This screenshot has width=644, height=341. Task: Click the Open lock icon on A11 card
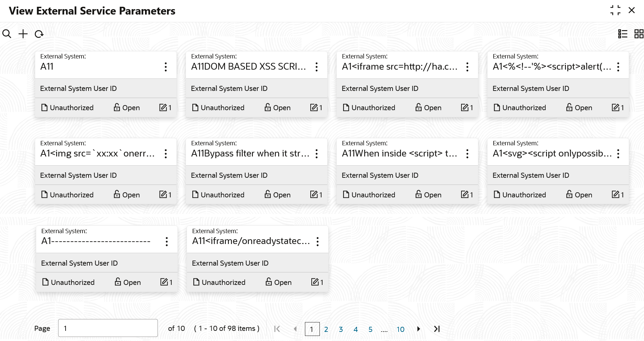(117, 107)
